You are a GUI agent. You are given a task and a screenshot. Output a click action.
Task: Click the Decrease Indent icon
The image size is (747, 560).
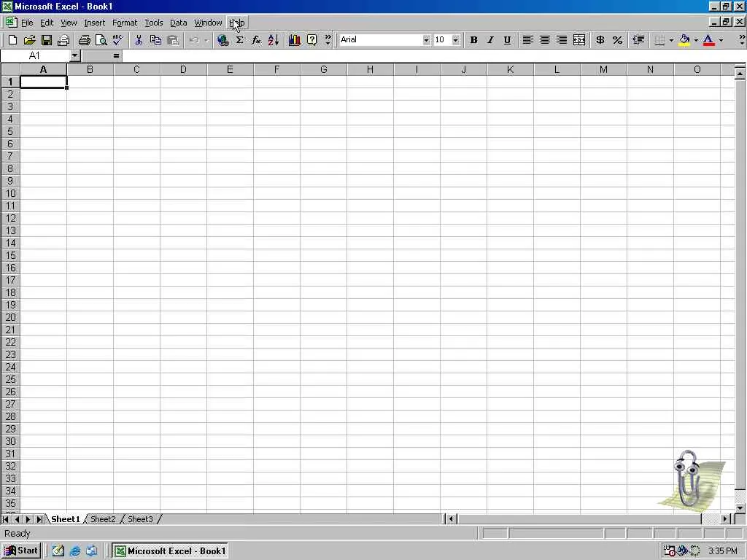click(638, 40)
